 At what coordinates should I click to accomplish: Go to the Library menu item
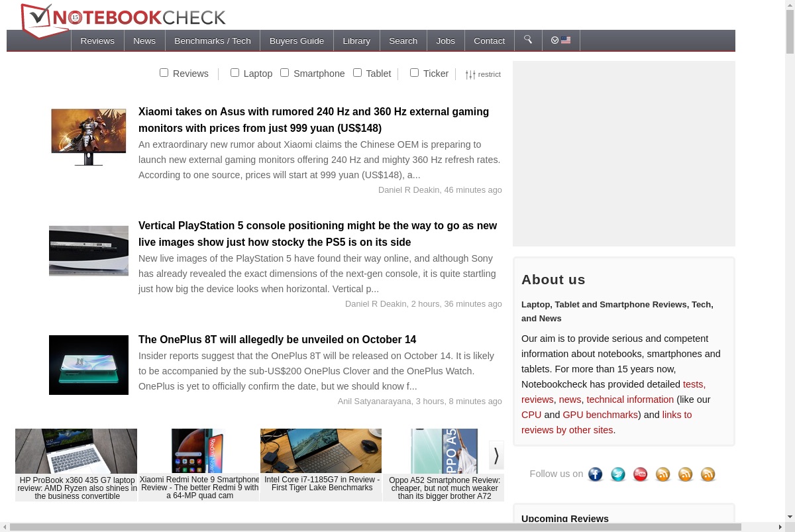(356, 40)
